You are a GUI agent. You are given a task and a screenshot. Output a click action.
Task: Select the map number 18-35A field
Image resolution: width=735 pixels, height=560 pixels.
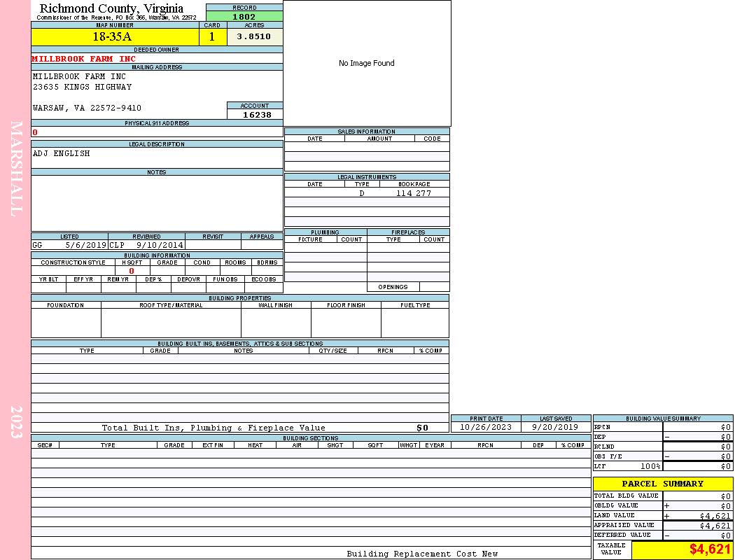[115, 36]
